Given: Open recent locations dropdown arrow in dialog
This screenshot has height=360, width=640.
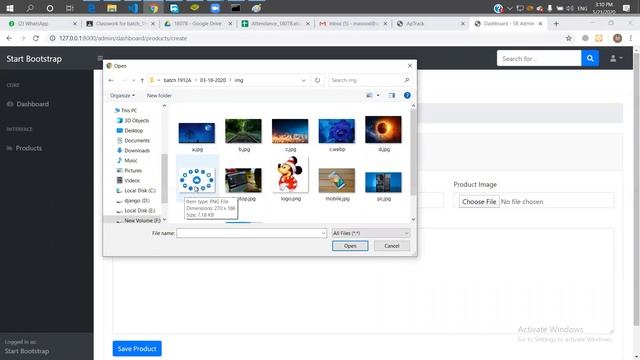Looking at the screenshot, I should tap(133, 80).
